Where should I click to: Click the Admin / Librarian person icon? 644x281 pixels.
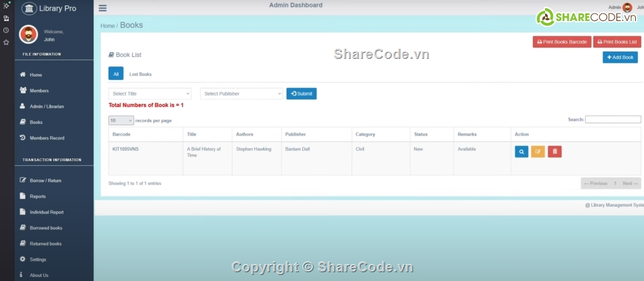click(22, 106)
